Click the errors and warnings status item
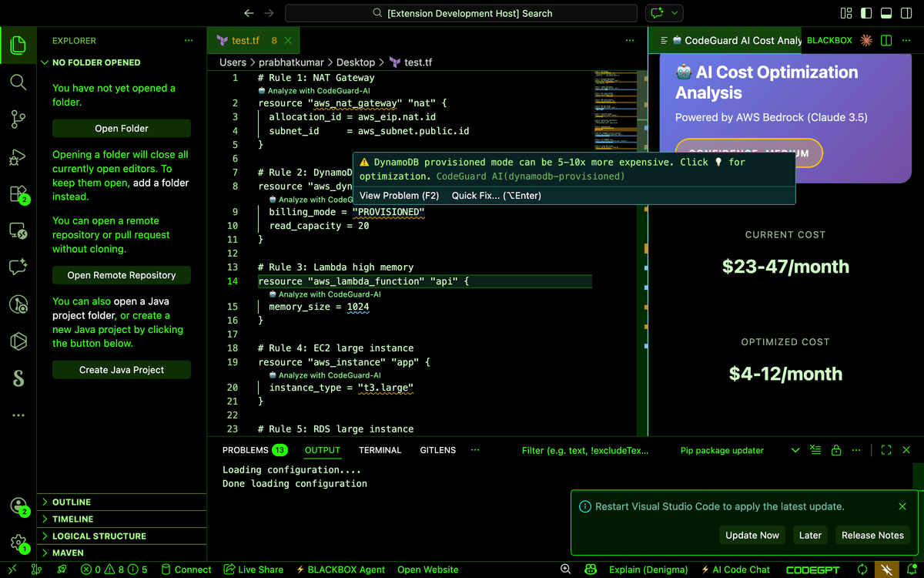 (x=113, y=570)
